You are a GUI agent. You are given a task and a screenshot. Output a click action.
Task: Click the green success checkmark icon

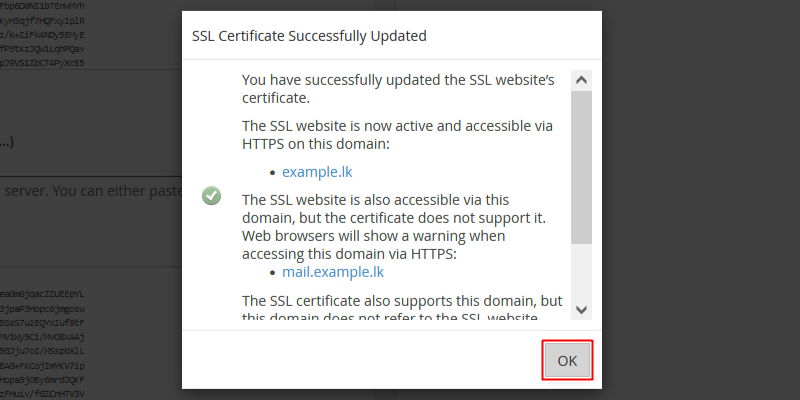[x=211, y=195]
